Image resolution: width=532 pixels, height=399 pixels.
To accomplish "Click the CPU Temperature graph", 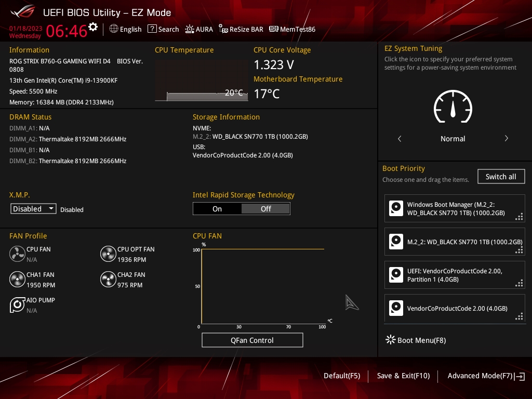I will click(202, 81).
